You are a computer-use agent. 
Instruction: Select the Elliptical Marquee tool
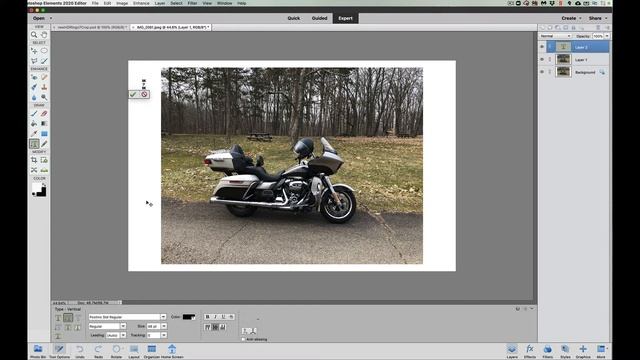(44, 51)
